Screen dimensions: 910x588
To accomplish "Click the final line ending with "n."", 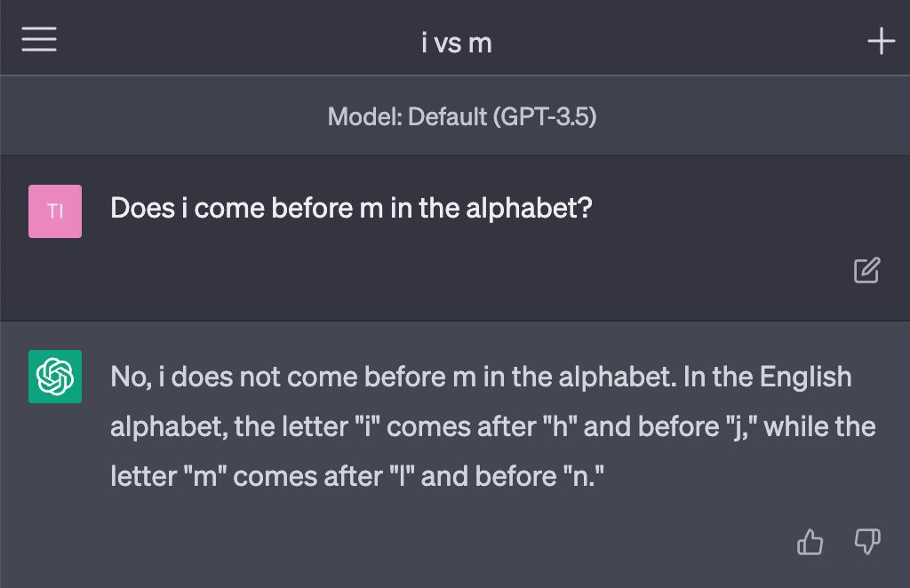I will [357, 476].
